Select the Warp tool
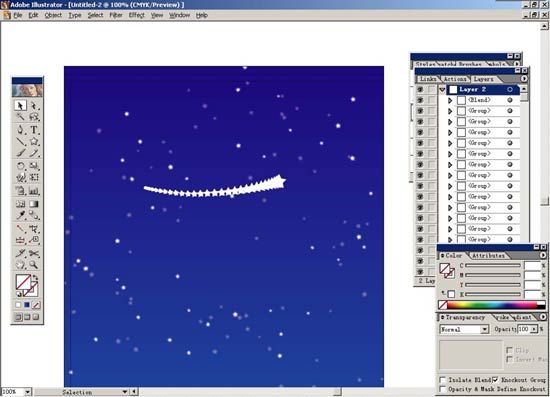The image size is (550, 397). [x=20, y=177]
